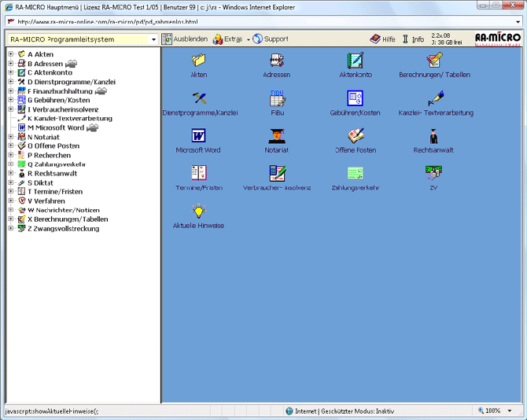This screenshot has width=527, height=420.
Task: Launch the Aktenkonto module icon
Action: coord(356,61)
